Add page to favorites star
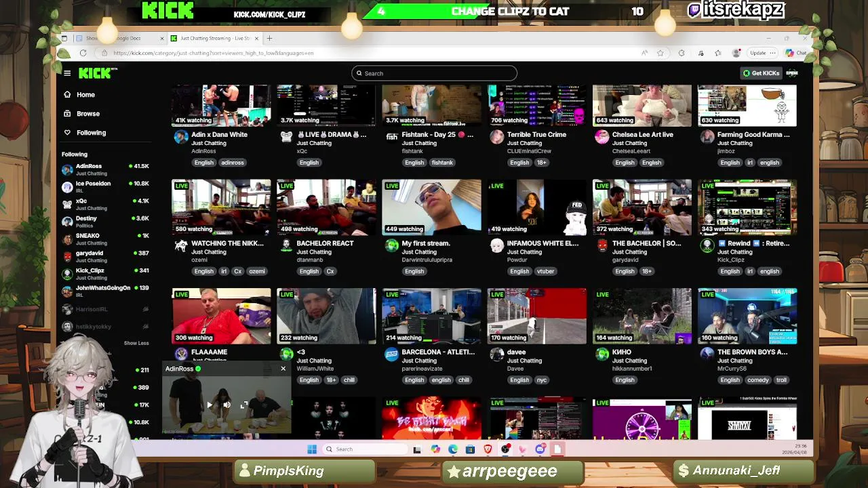 pyautogui.click(x=660, y=53)
